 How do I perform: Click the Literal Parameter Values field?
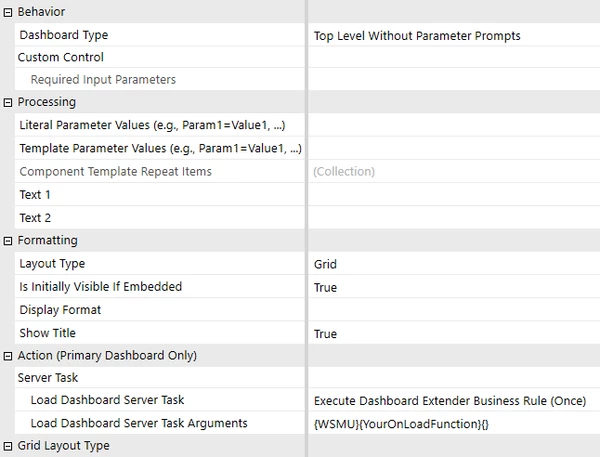click(454, 125)
